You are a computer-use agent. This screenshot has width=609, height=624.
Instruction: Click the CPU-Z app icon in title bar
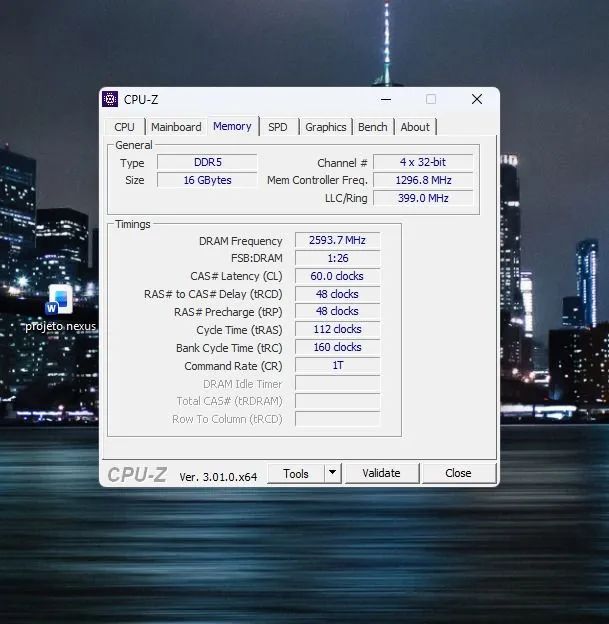click(110, 99)
